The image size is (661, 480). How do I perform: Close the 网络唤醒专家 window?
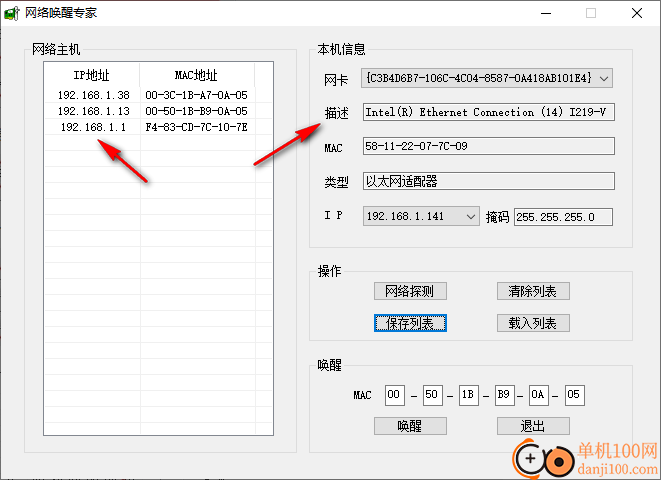[637, 13]
